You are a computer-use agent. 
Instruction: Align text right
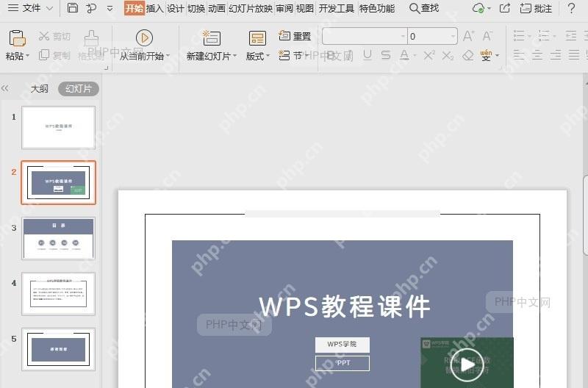pyautogui.click(x=556, y=56)
